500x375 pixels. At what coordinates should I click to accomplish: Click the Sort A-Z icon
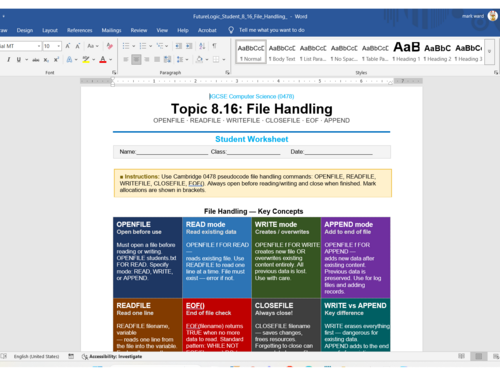tap(202, 46)
